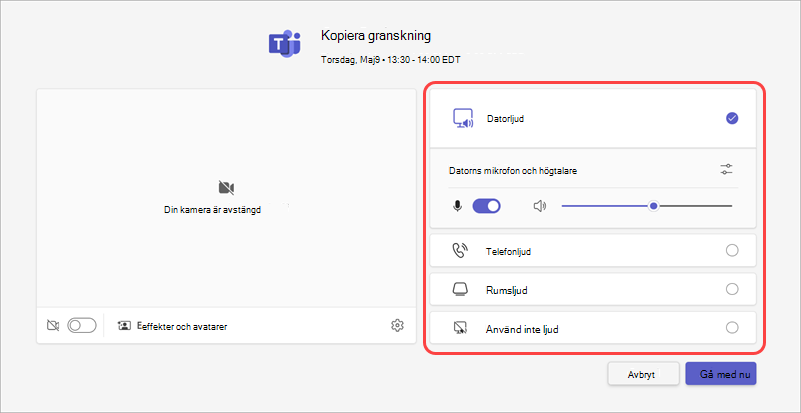Viewport: 801px width, 413px height.
Task: Open Effekter och avatarer icon
Action: 124,326
